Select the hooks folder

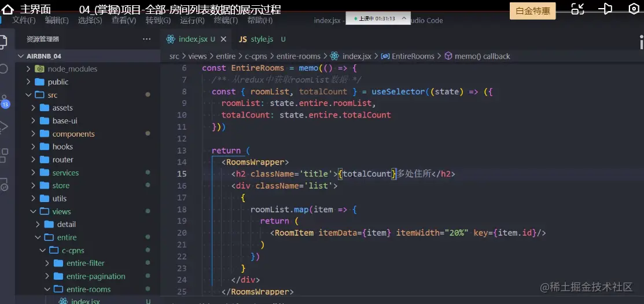tap(62, 146)
